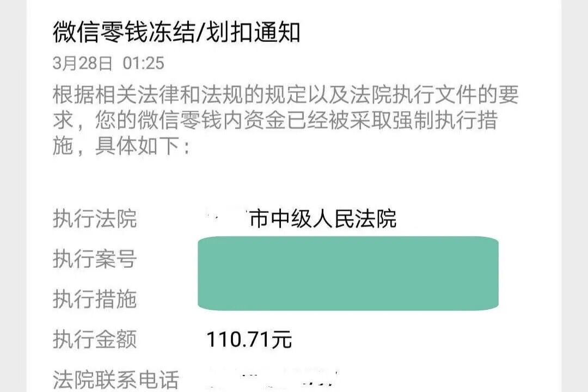Tap the 01:25 time stamp

pos(143,63)
